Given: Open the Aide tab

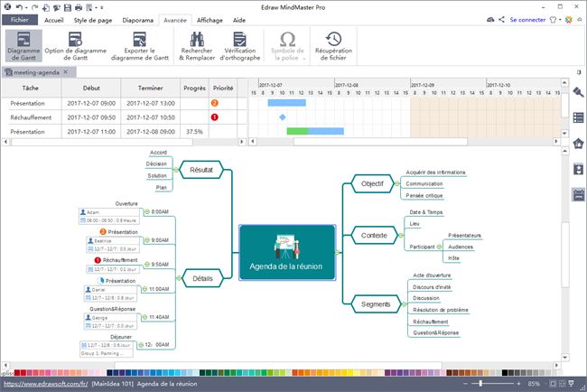Looking at the screenshot, I should (x=239, y=20).
